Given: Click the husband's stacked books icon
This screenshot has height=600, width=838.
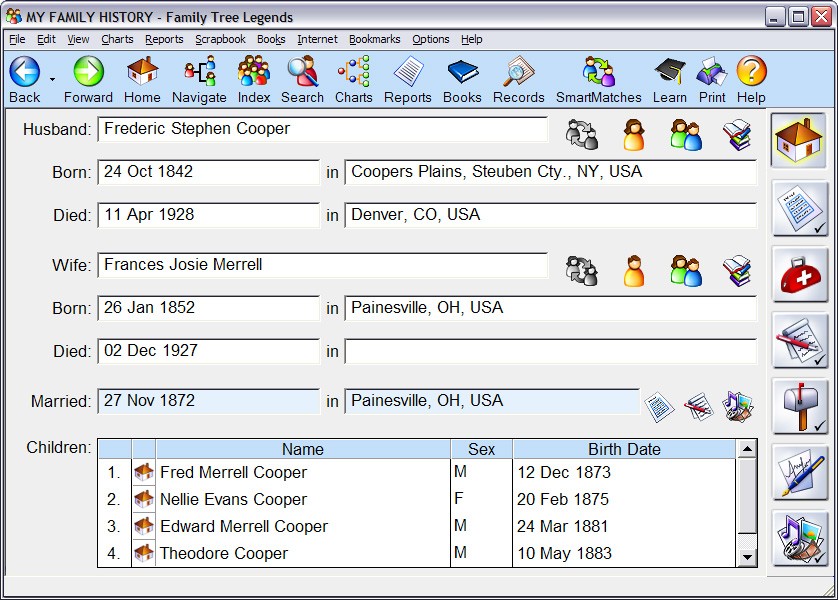Looking at the screenshot, I should pyautogui.click(x=737, y=134).
